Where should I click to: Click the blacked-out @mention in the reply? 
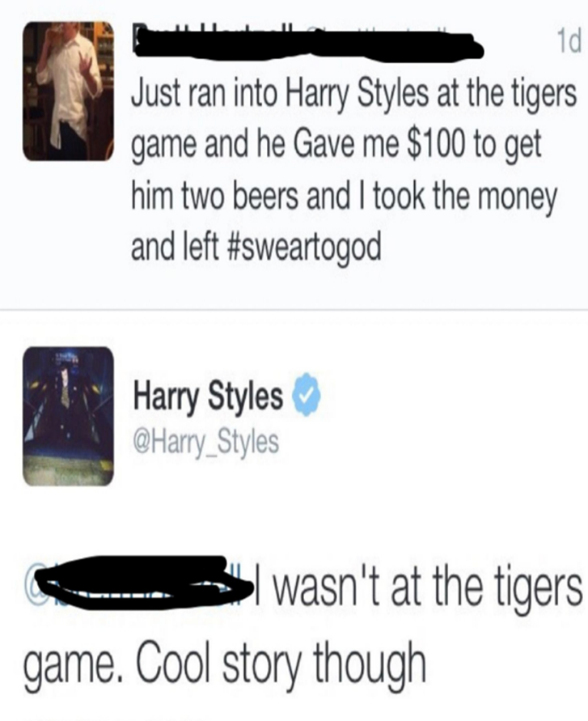point(138,583)
